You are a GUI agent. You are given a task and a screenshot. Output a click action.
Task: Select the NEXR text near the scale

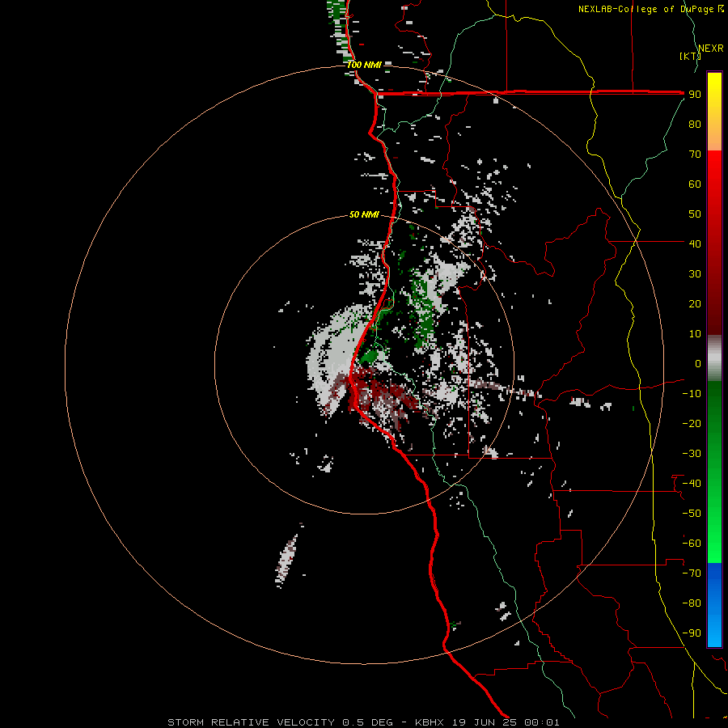click(x=711, y=49)
